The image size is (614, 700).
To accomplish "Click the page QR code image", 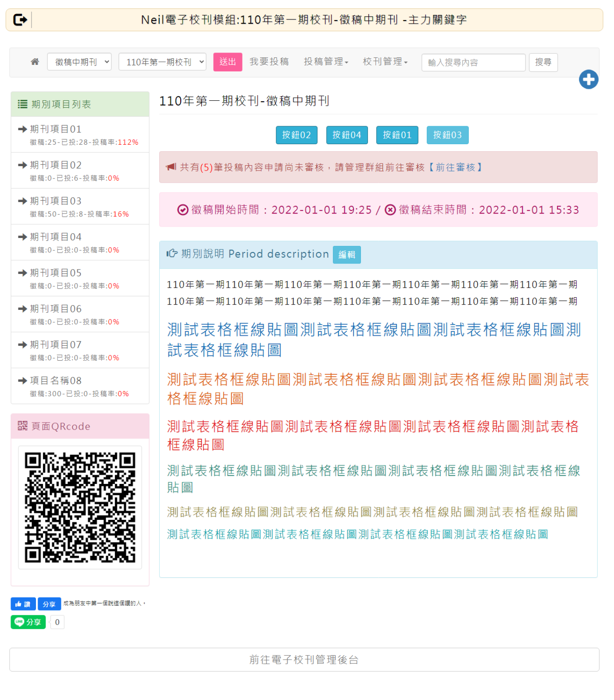I will 80,507.
